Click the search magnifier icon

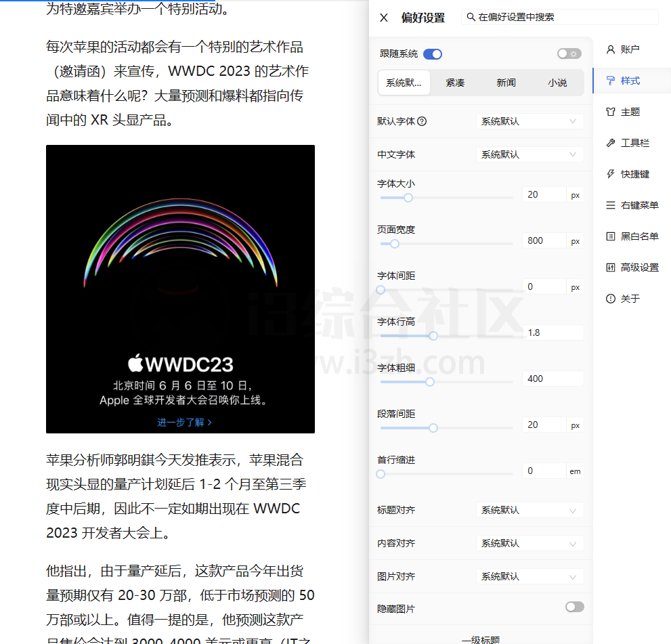(471, 17)
